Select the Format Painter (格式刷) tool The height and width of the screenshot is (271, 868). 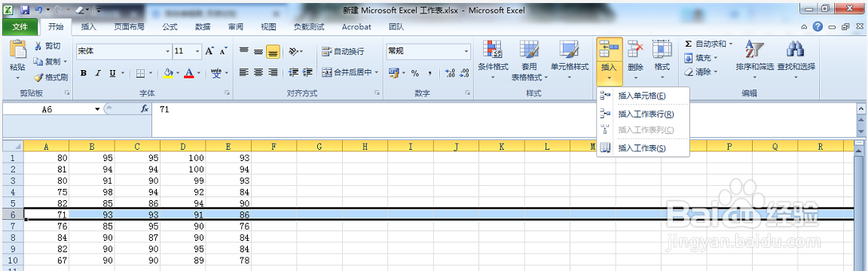coord(50,78)
